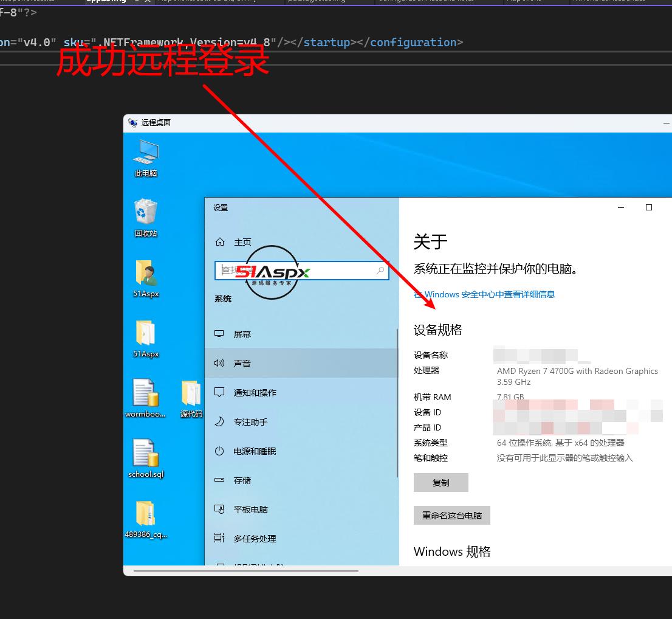Go to 主页 home in Settings
The height and width of the screenshot is (619, 672).
pyautogui.click(x=233, y=242)
